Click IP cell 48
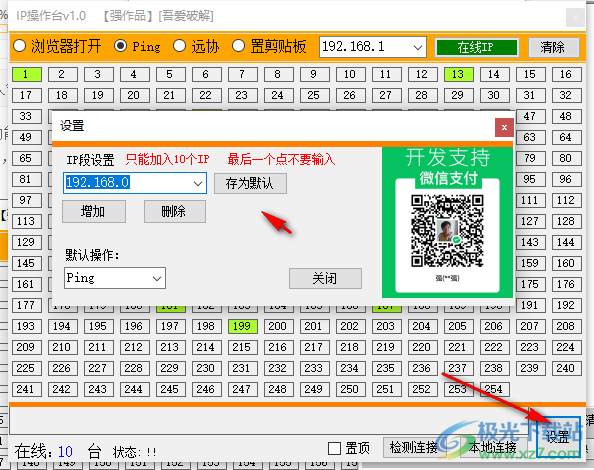 (566, 116)
